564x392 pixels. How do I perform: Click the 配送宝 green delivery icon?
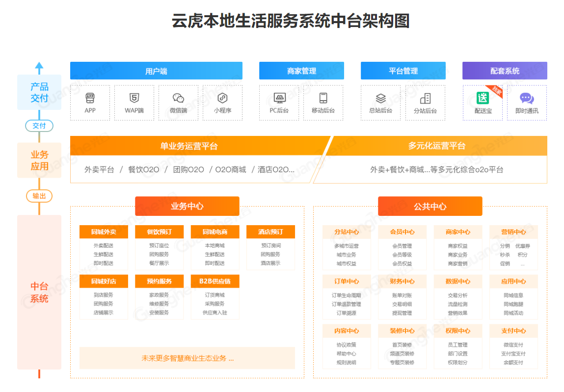(x=483, y=98)
